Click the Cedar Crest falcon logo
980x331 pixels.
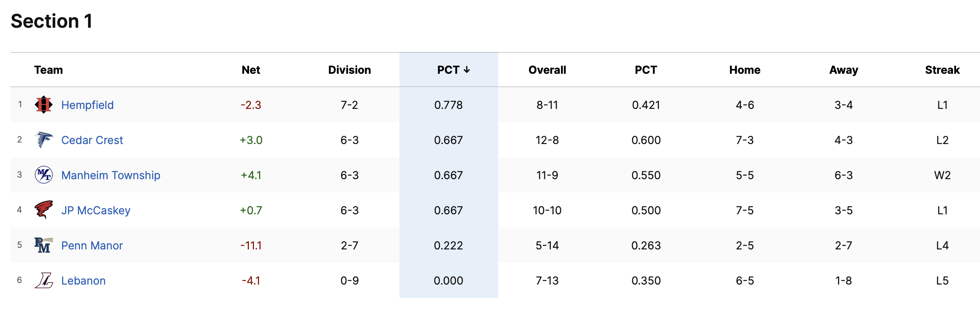tap(44, 140)
